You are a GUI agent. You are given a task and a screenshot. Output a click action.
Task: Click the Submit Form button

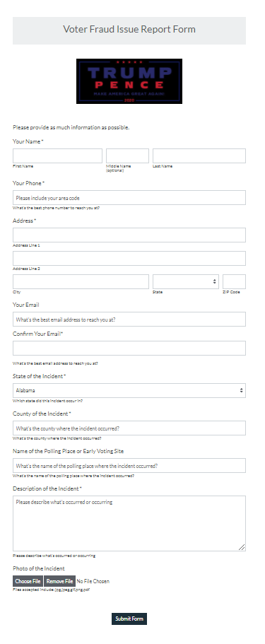[129, 619]
